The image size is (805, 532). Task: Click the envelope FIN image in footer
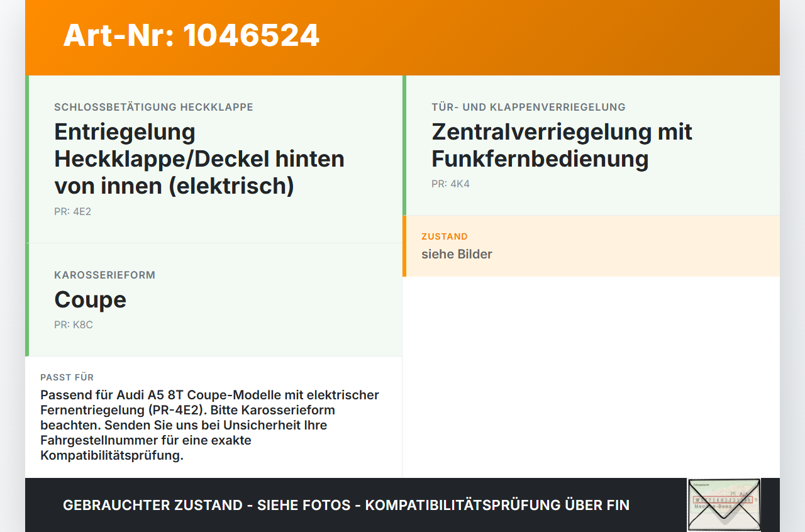click(x=724, y=505)
